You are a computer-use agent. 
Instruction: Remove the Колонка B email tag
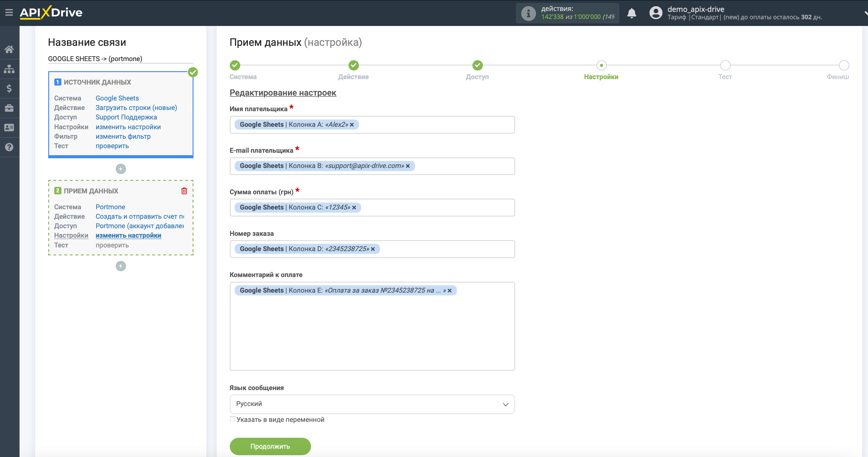(x=408, y=166)
